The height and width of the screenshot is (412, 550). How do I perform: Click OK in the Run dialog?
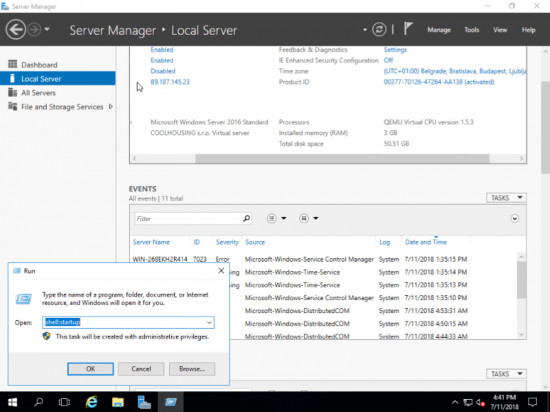90,369
